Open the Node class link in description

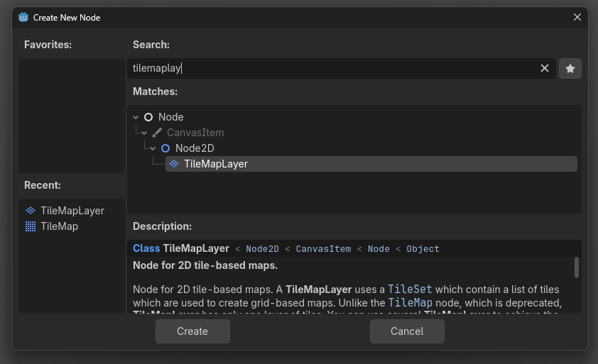(379, 249)
